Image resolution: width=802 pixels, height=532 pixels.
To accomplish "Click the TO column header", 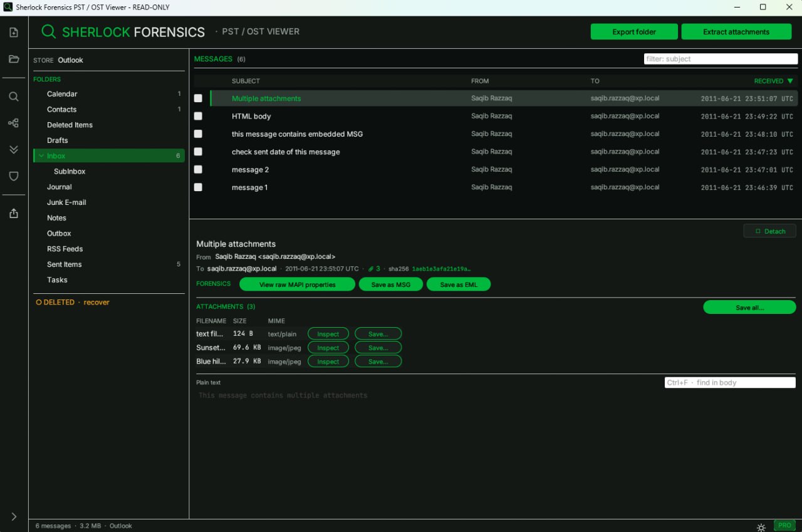I will tap(595, 81).
